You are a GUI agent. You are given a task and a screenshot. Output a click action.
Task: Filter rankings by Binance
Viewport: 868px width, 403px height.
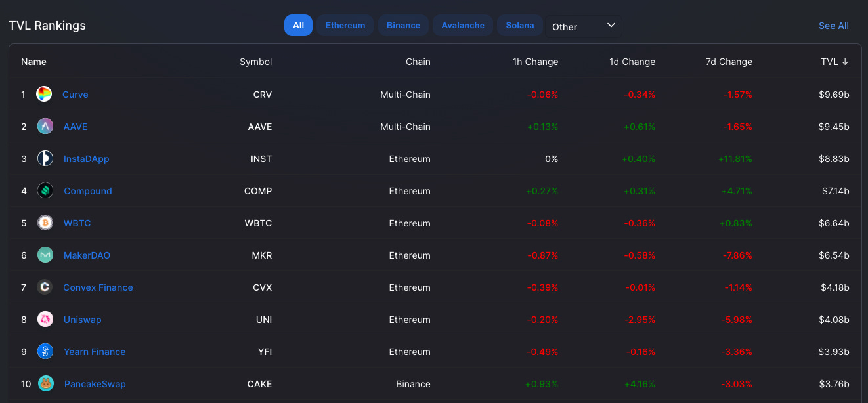[403, 26]
